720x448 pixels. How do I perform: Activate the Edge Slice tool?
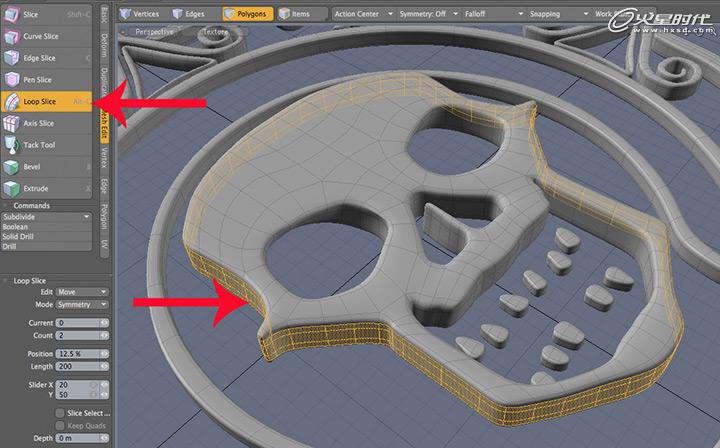click(46, 58)
